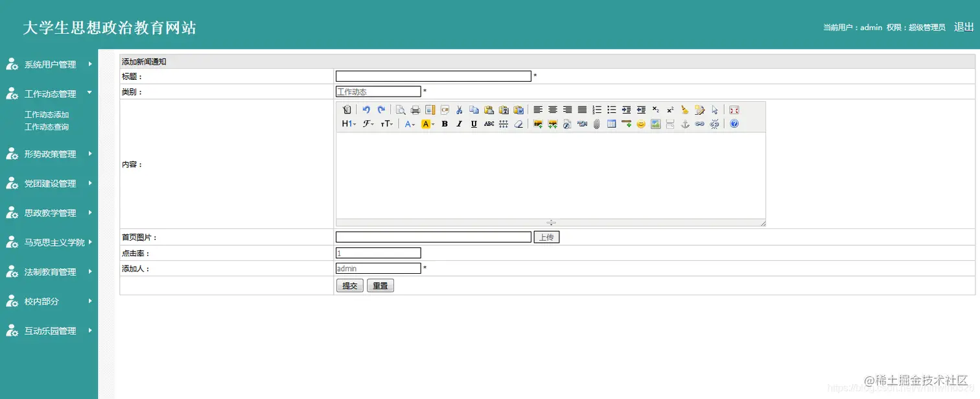The image size is (980, 399).
Task: Insert an image via picture icon
Action: (x=537, y=124)
